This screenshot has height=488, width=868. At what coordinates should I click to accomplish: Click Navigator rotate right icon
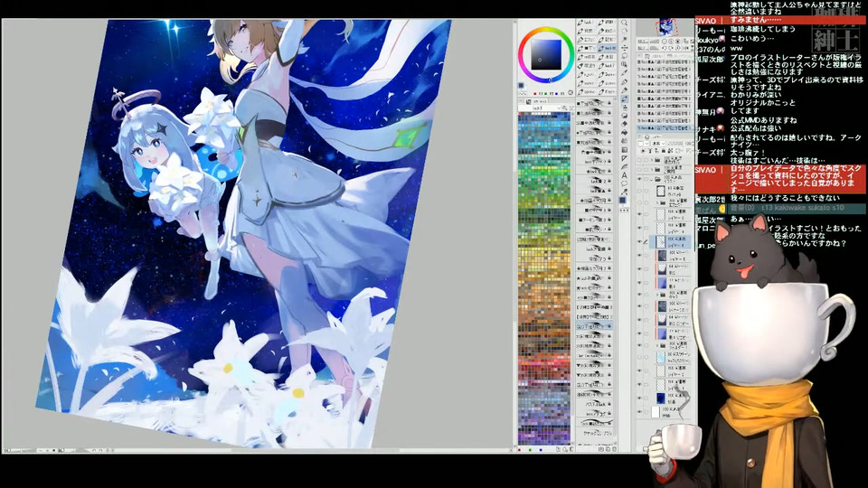[x=671, y=48]
